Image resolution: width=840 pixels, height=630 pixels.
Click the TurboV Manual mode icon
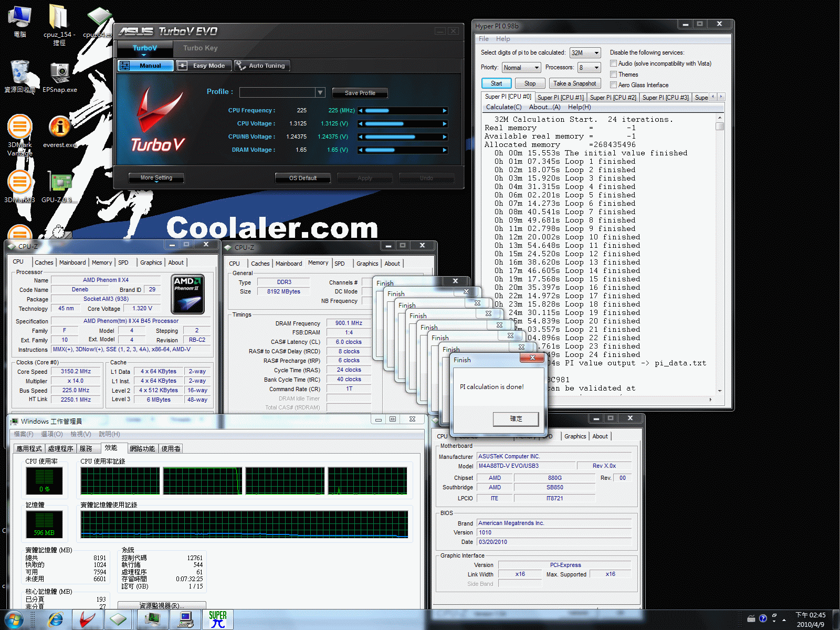125,66
